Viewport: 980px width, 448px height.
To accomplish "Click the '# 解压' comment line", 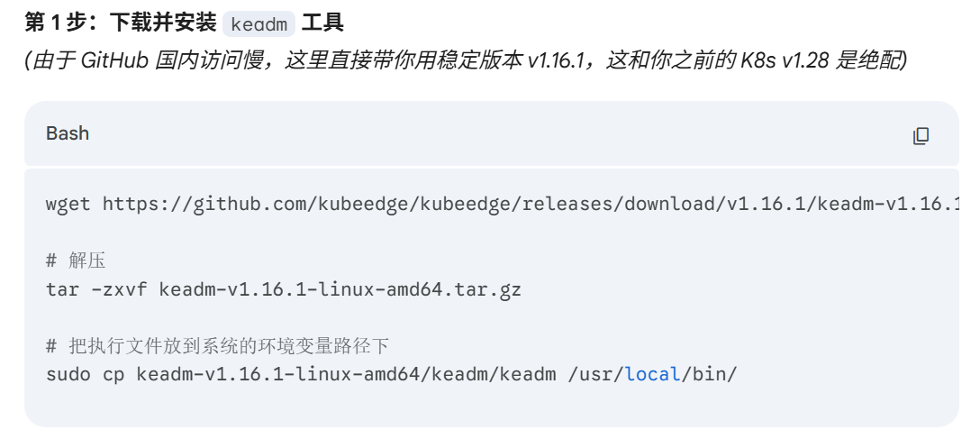I will click(76, 261).
